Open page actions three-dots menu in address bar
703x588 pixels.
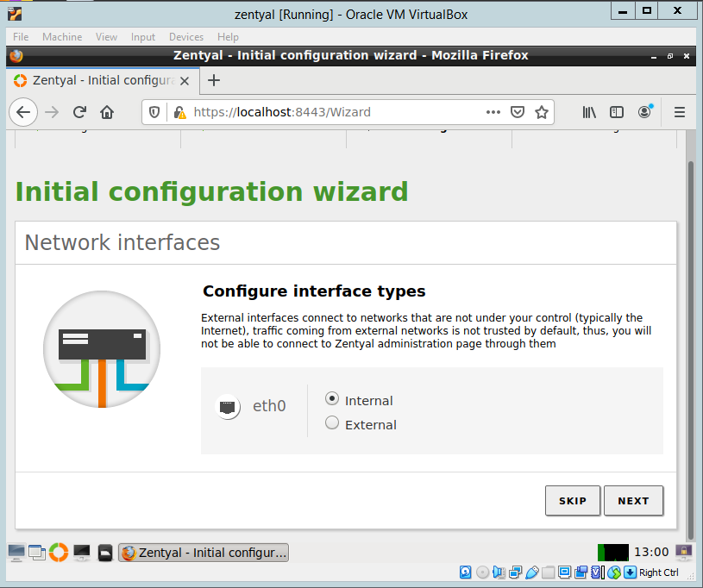point(493,112)
